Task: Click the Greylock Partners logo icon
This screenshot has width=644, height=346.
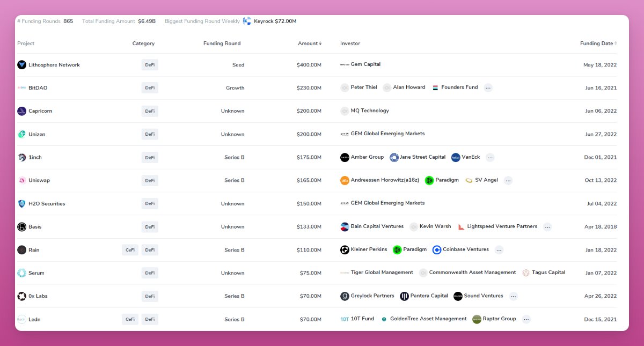Action: pos(345,296)
